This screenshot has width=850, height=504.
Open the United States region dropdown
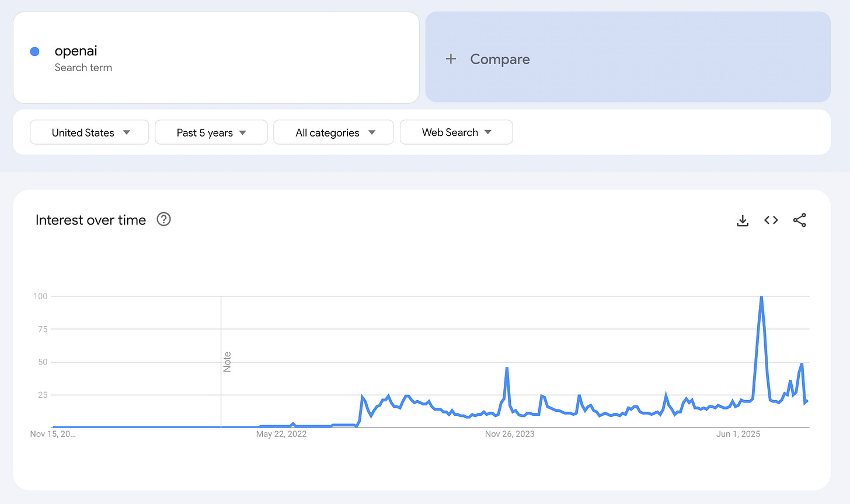(89, 132)
